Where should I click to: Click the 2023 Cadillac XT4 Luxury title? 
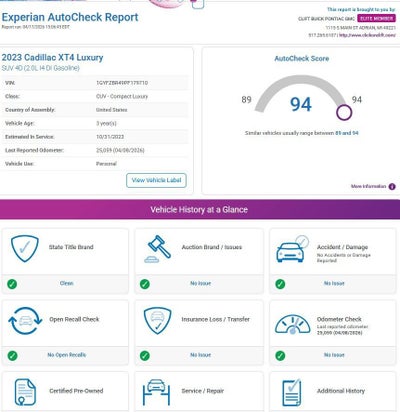point(52,58)
